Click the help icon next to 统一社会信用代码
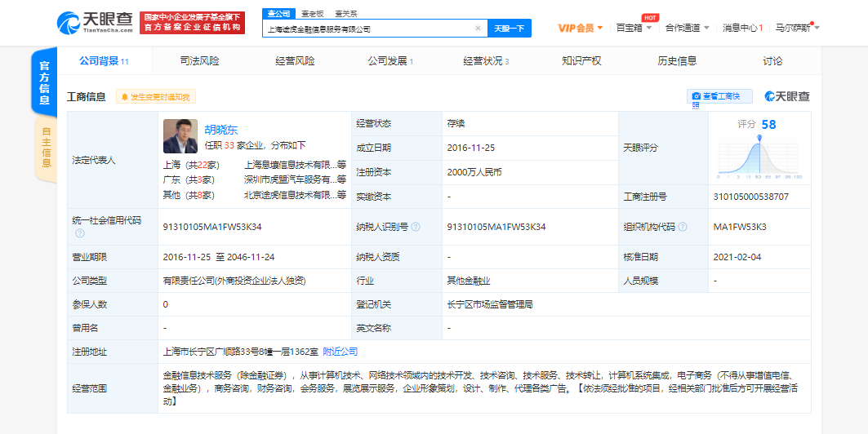 [80, 233]
